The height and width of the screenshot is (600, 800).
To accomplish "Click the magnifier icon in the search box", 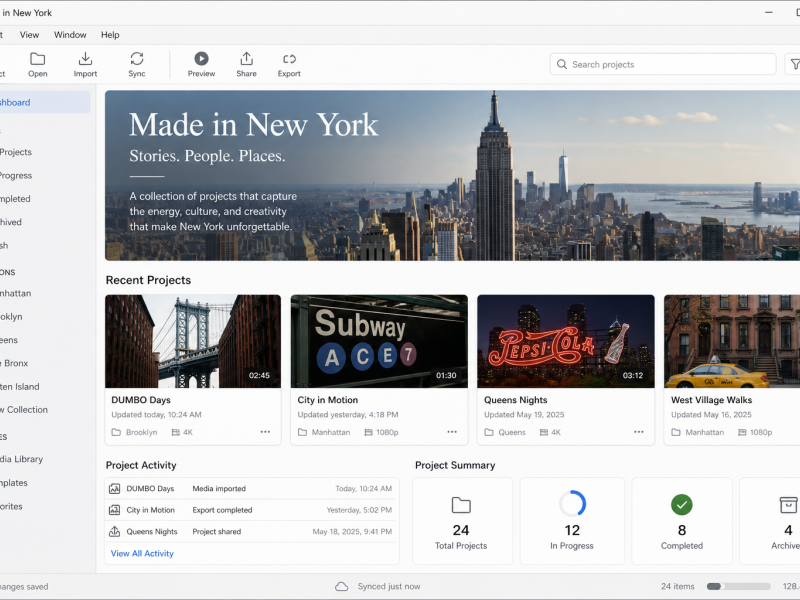I will point(562,64).
